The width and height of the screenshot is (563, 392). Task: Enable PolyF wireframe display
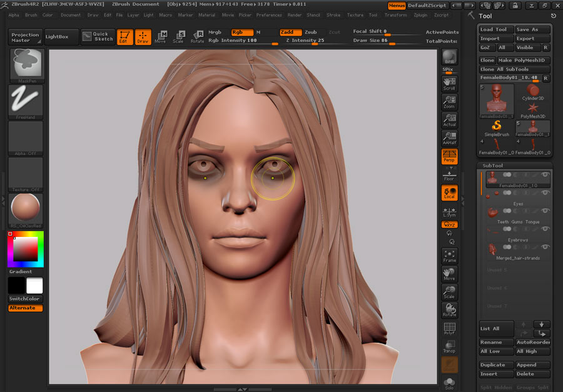tap(450, 328)
